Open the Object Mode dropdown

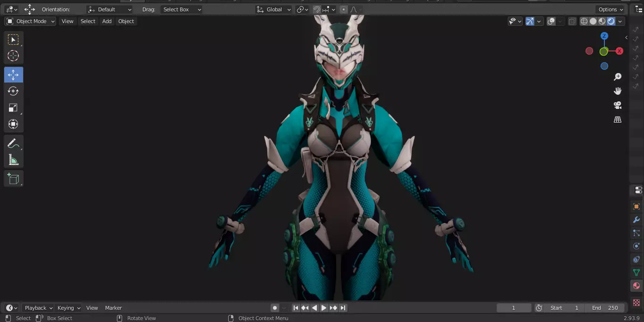[x=31, y=21]
